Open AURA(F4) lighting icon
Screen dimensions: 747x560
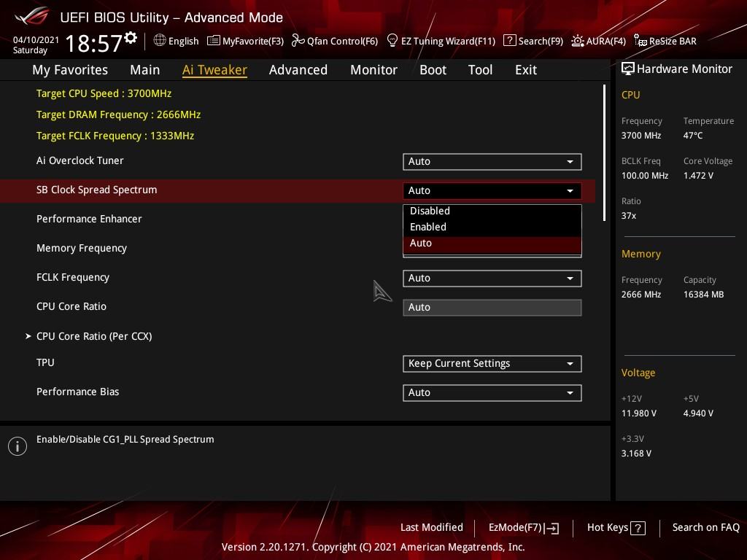[x=578, y=41]
